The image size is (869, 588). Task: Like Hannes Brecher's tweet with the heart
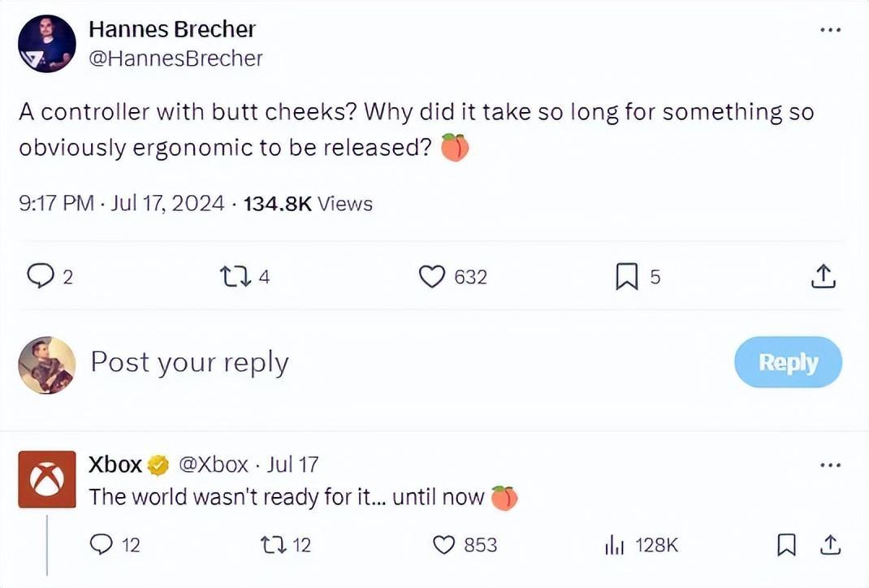(x=430, y=277)
